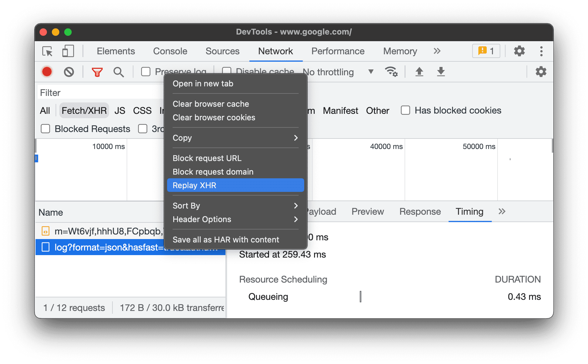Click Save all as HAR with content
The height and width of the screenshot is (364, 588).
[226, 239]
